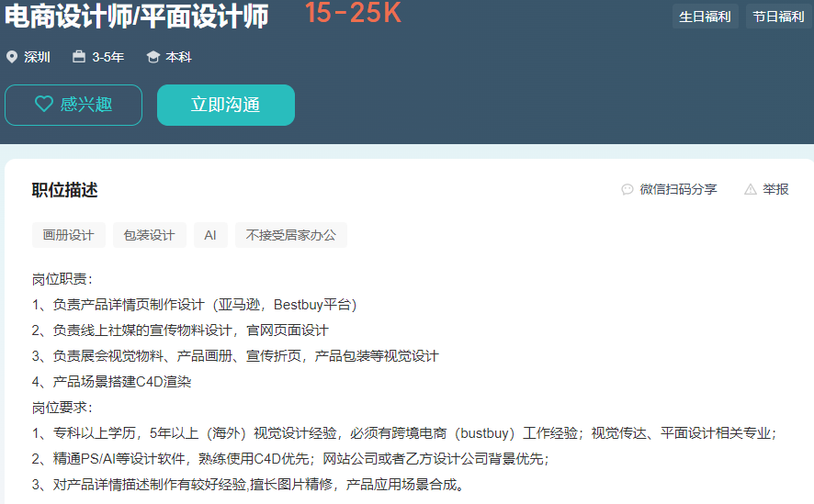The height and width of the screenshot is (504, 814).
Task: Click the line about 负责展会视觉物料
Action: tap(235, 356)
